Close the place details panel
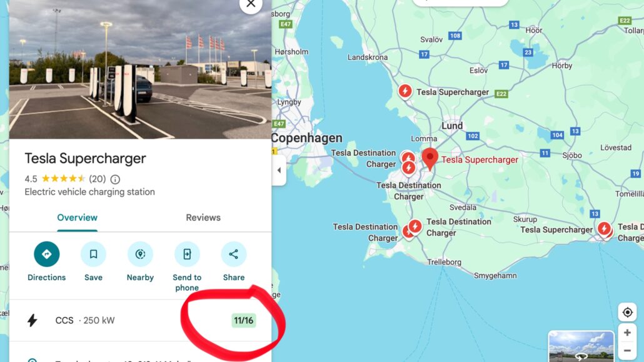 (251, 4)
